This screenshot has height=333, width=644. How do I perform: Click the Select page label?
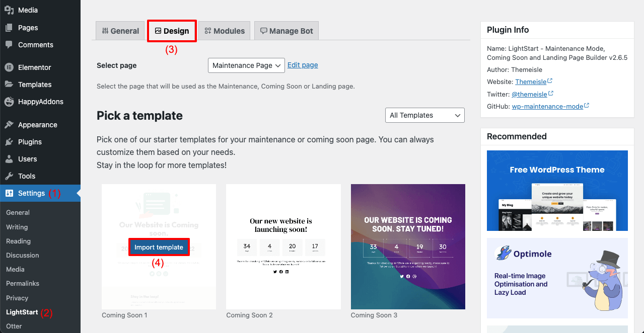click(x=116, y=65)
